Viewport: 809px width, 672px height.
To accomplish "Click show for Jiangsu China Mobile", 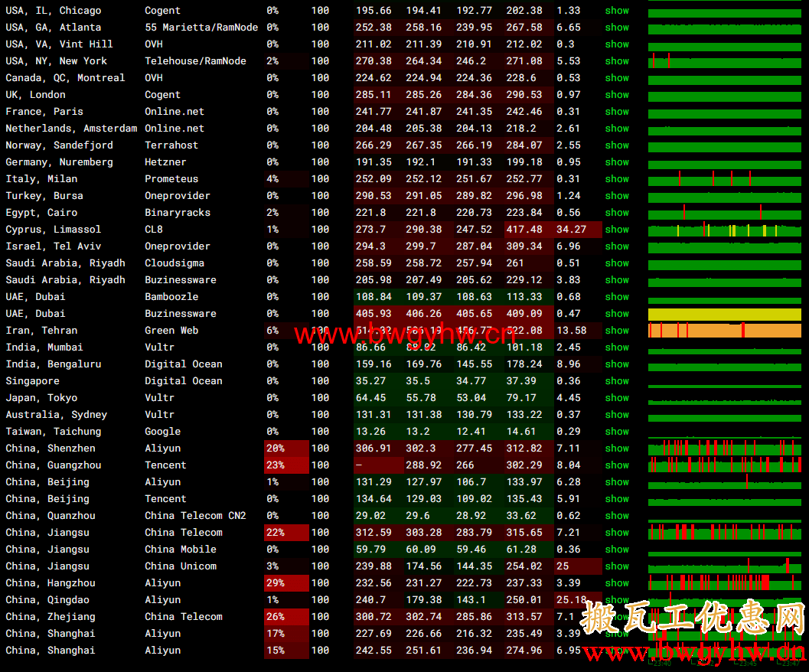I will point(617,550).
